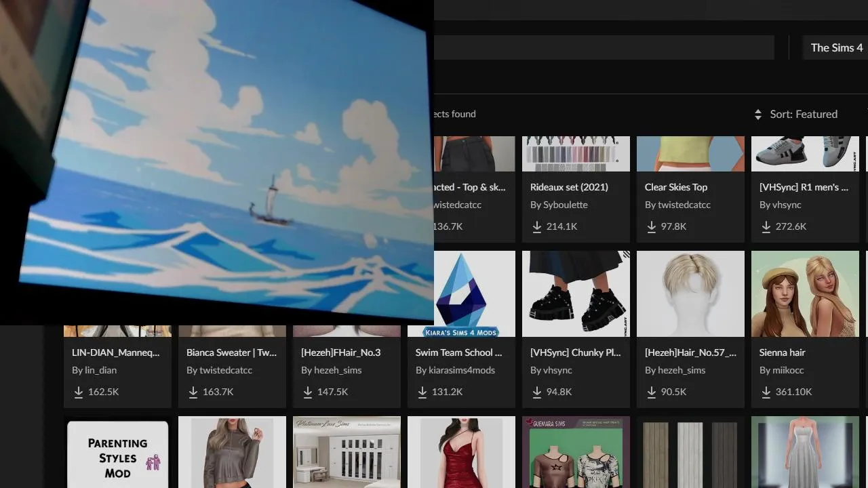Click the Bianca Sweater title
The image size is (868, 488).
[x=231, y=352]
